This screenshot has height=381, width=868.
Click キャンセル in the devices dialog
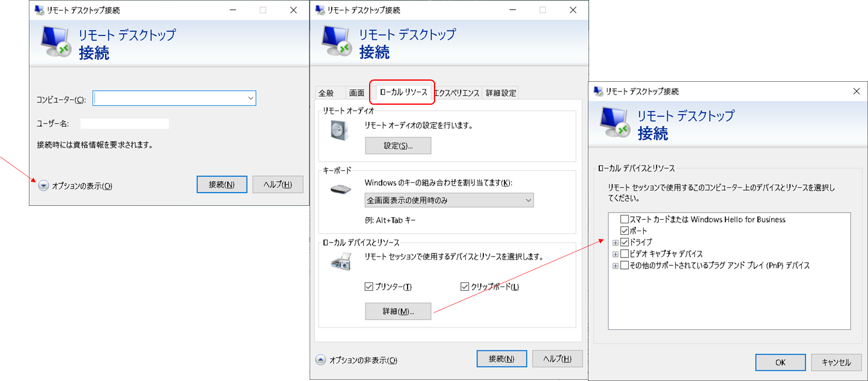coord(836,362)
